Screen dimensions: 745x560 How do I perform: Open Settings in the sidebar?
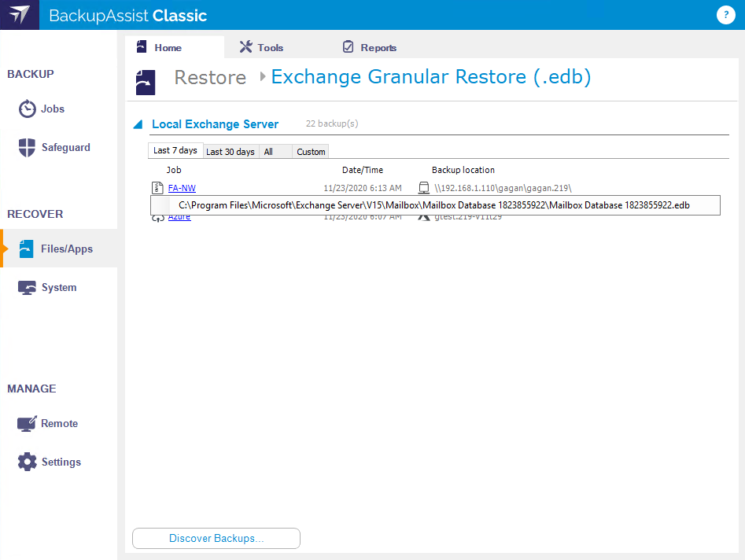pos(61,462)
